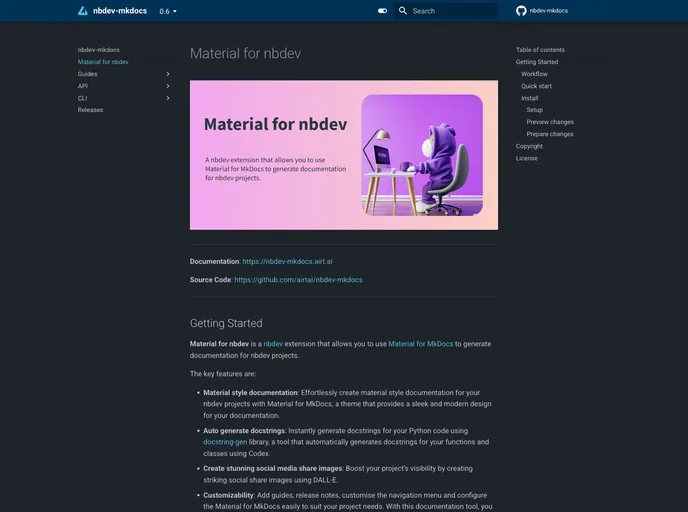
Task: Open Guides section in left navigation
Action: coord(87,74)
